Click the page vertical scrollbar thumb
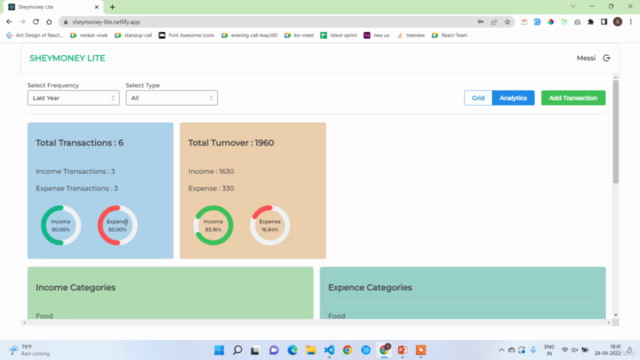This screenshot has height=360, width=640. 616,131
